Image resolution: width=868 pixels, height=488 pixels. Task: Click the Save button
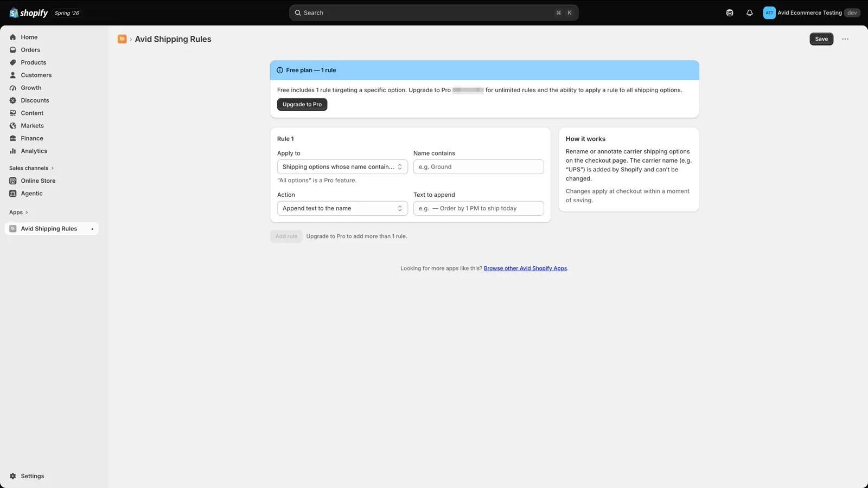coord(821,39)
